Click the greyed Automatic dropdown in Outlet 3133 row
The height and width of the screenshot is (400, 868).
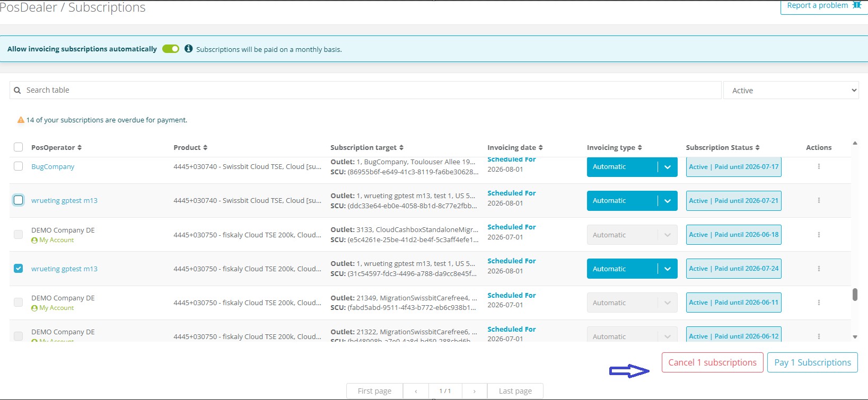tap(632, 235)
